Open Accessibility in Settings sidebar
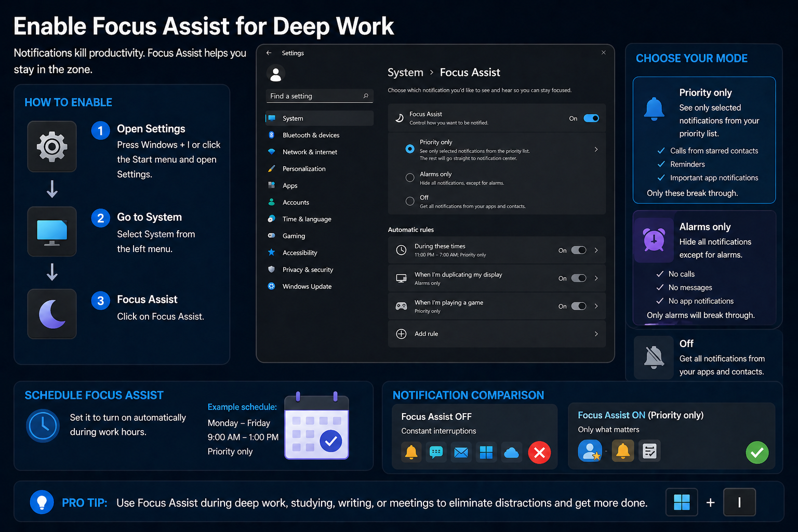798x532 pixels. point(319,252)
